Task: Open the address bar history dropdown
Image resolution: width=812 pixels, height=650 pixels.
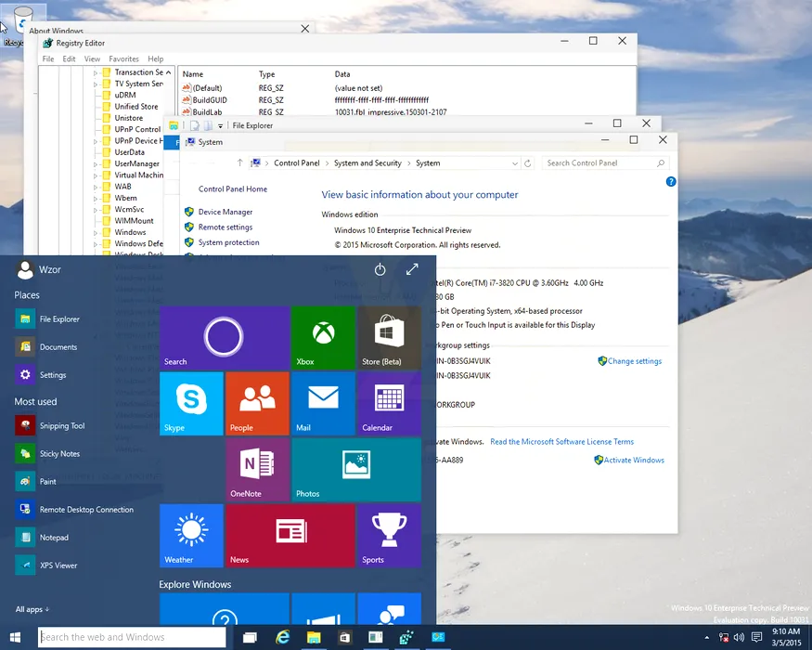Action: point(516,163)
